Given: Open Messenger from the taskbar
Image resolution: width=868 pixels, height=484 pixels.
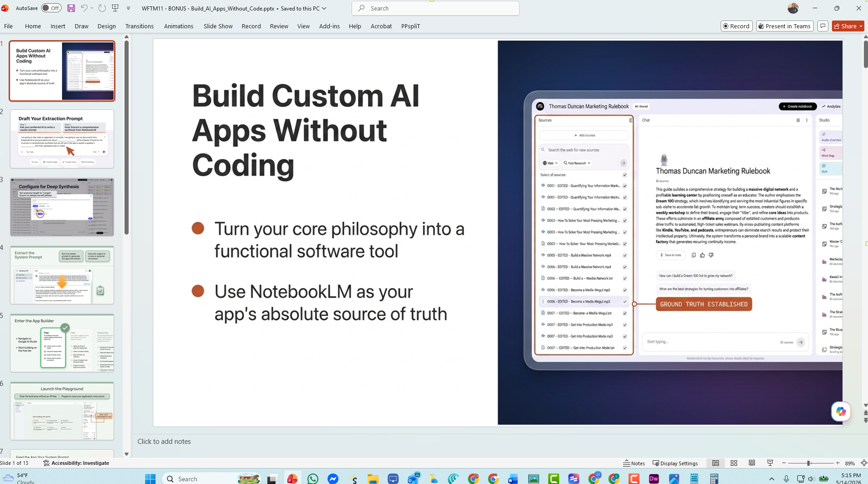Looking at the screenshot, I should pyautogui.click(x=333, y=479).
